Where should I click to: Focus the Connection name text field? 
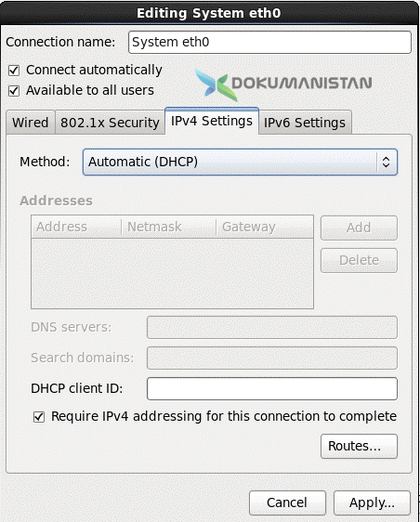click(269, 43)
